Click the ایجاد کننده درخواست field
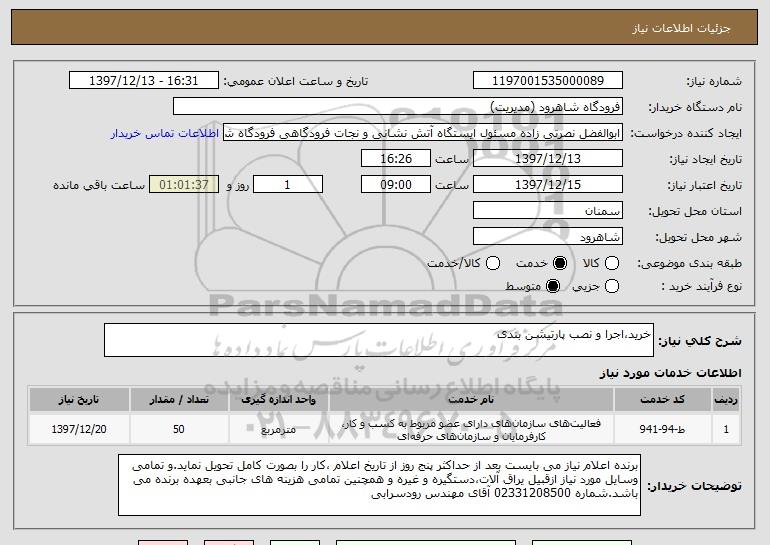The height and width of the screenshot is (545, 770). 423,133
